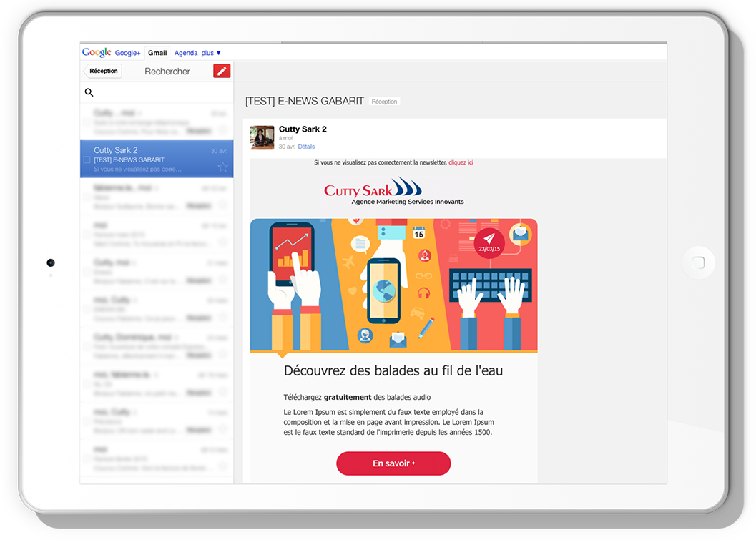Select the Gmail tab
Image resolution: width=756 pixels, height=540 pixels.
click(x=157, y=53)
